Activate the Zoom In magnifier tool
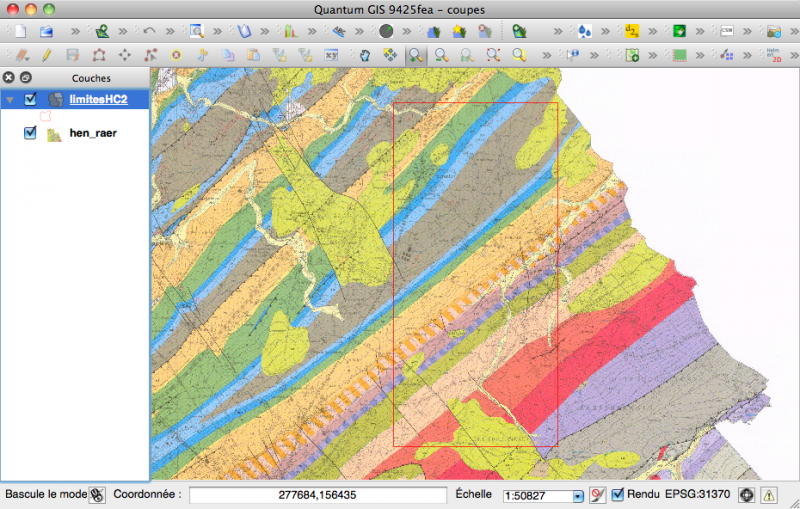The image size is (800, 509). 415,55
